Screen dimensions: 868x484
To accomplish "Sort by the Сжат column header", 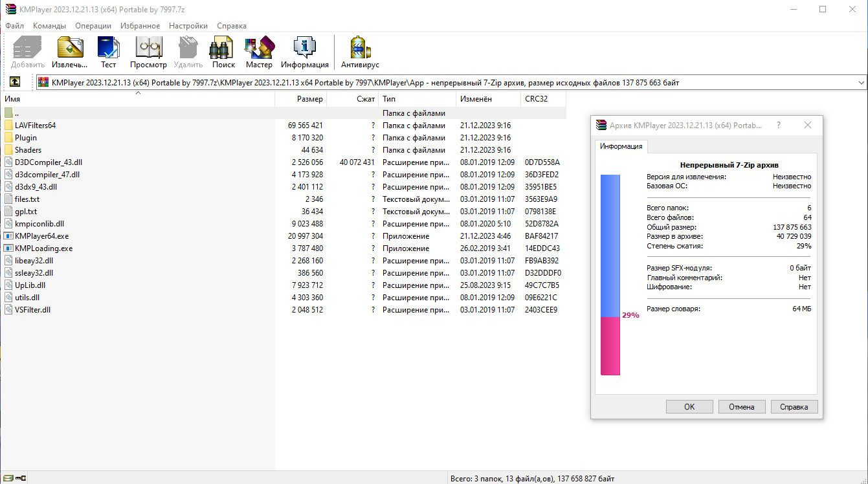I will pos(353,99).
